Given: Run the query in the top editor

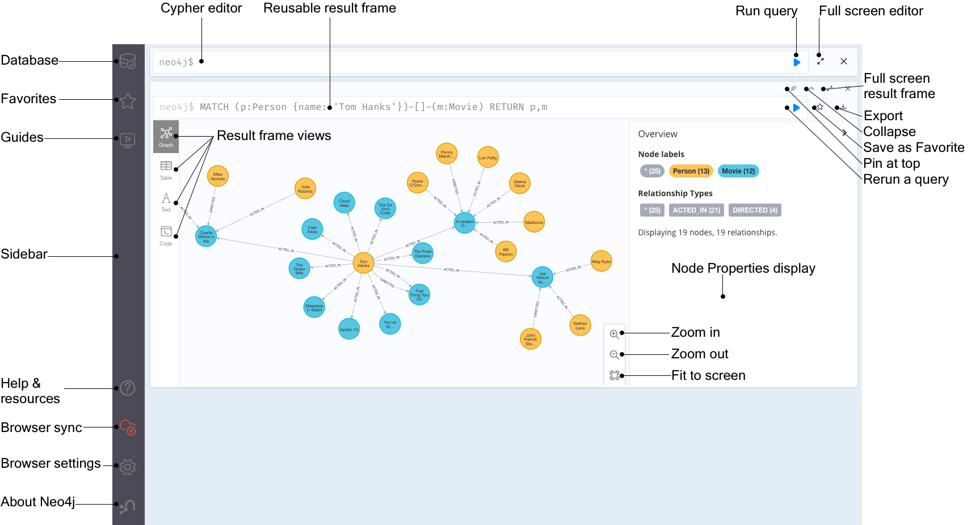Looking at the screenshot, I should coord(797,62).
